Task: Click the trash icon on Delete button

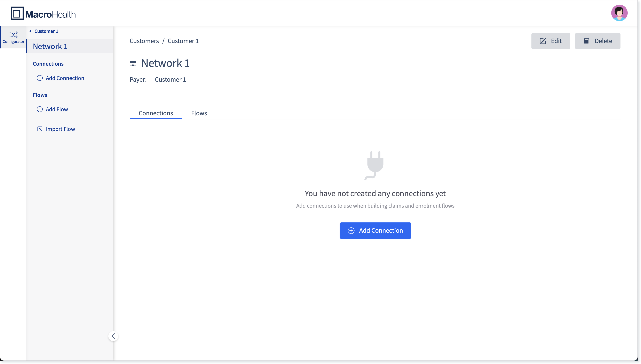Action: coord(586,41)
